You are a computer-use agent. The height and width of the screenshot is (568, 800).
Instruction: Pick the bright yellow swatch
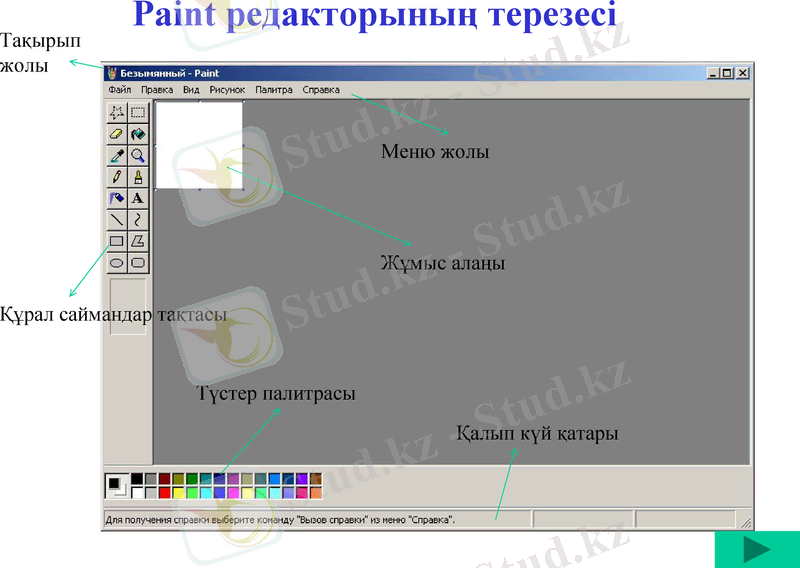tap(178, 492)
